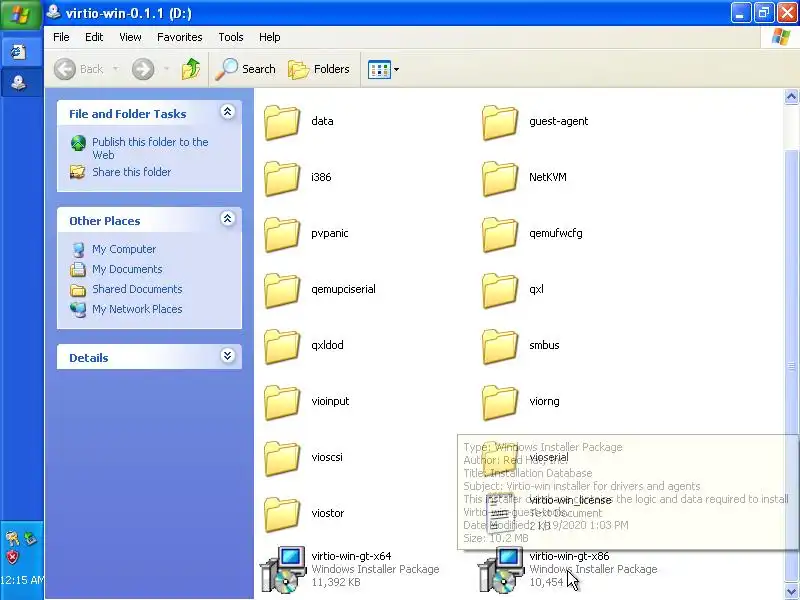Open the Forward history dropdown arrow

tap(166, 69)
